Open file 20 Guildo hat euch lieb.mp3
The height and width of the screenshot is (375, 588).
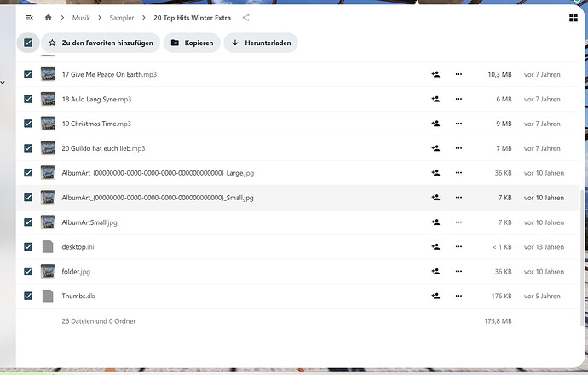(103, 148)
